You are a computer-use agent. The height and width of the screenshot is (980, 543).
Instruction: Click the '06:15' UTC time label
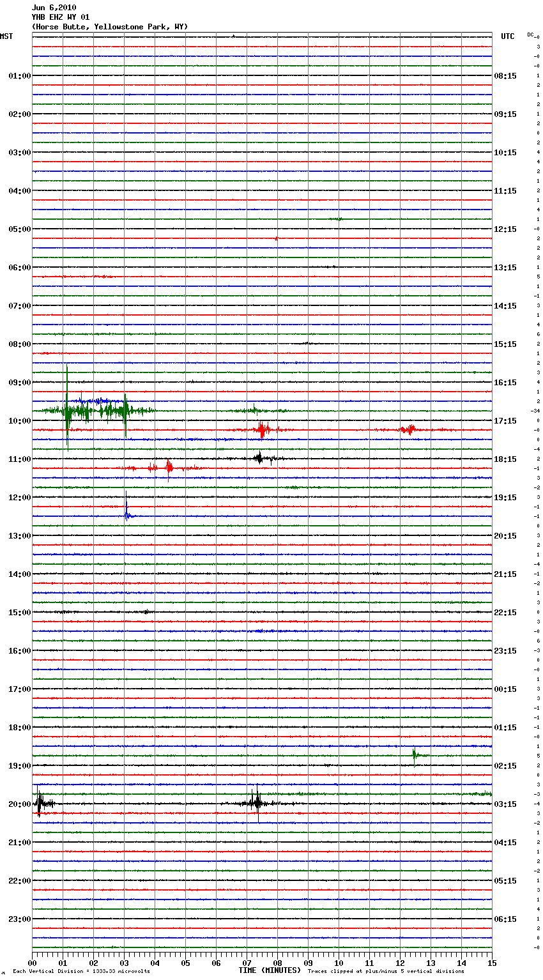pyautogui.click(x=505, y=919)
